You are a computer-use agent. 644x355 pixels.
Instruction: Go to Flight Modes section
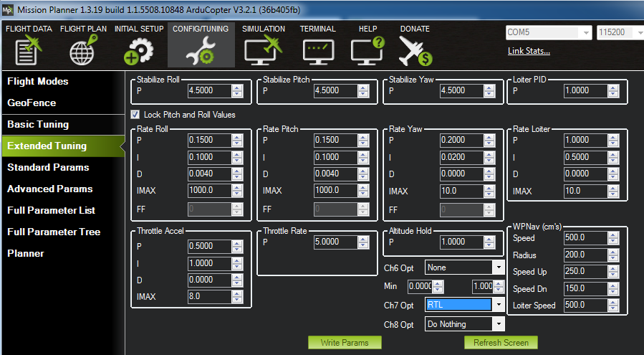coord(38,82)
